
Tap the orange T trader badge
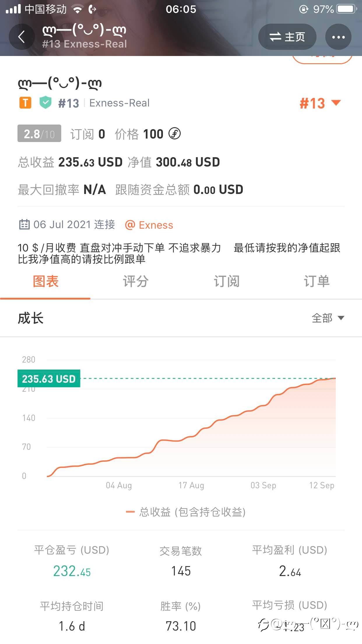point(25,103)
